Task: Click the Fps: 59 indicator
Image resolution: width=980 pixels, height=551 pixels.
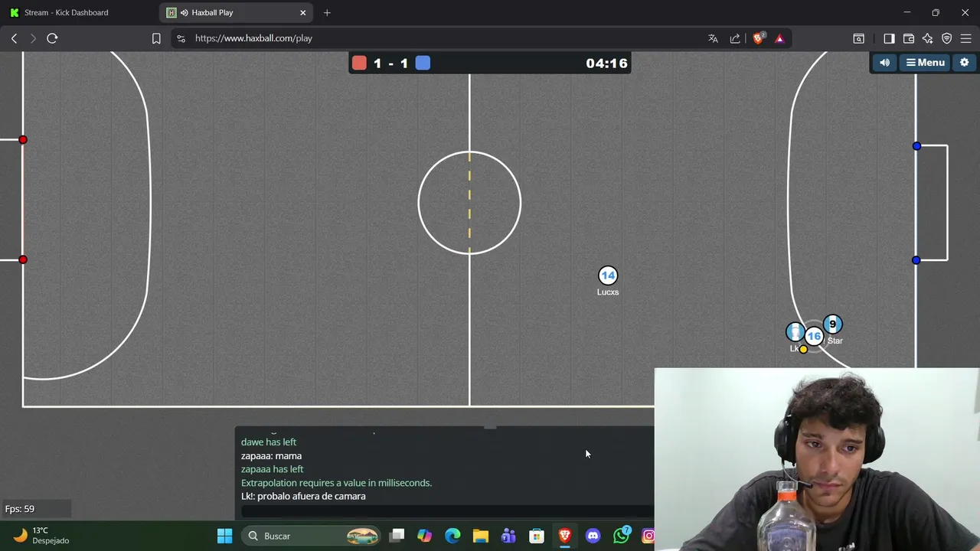Action: pyautogui.click(x=20, y=509)
